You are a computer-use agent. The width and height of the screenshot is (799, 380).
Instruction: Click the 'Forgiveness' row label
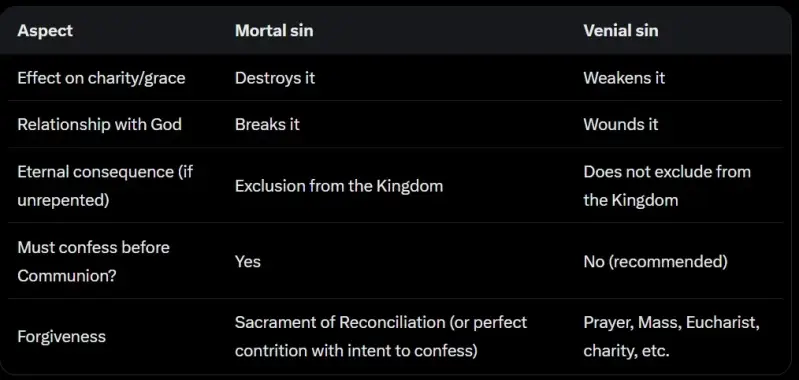(62, 337)
